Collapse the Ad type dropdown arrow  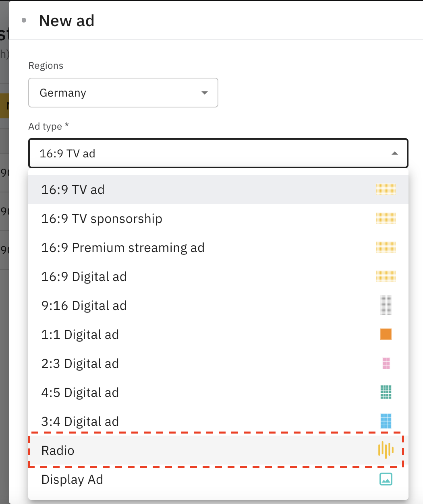tap(394, 153)
